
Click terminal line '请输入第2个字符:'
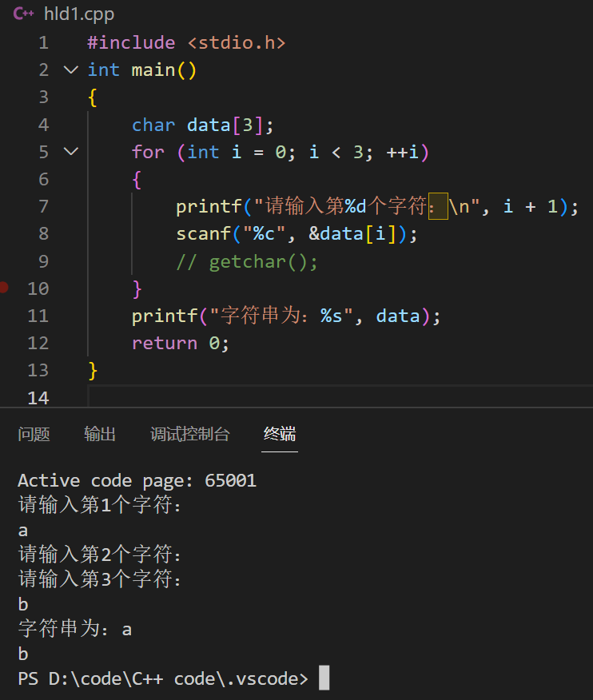tap(100, 555)
